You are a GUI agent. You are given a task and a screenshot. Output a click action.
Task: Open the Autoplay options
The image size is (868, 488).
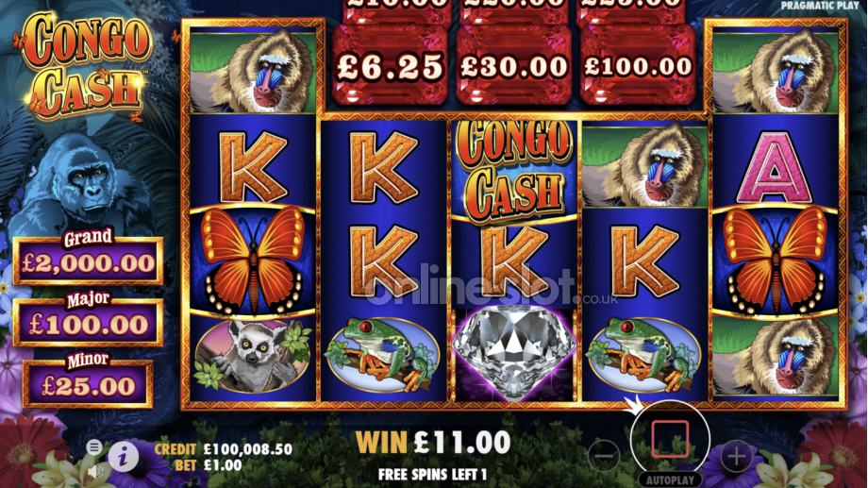pyautogui.click(x=670, y=480)
